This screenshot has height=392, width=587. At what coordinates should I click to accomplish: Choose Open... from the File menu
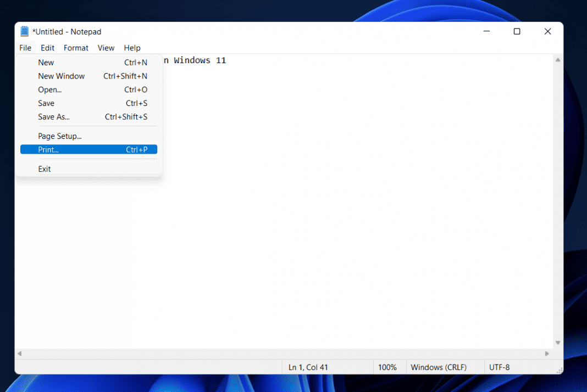pyautogui.click(x=49, y=89)
